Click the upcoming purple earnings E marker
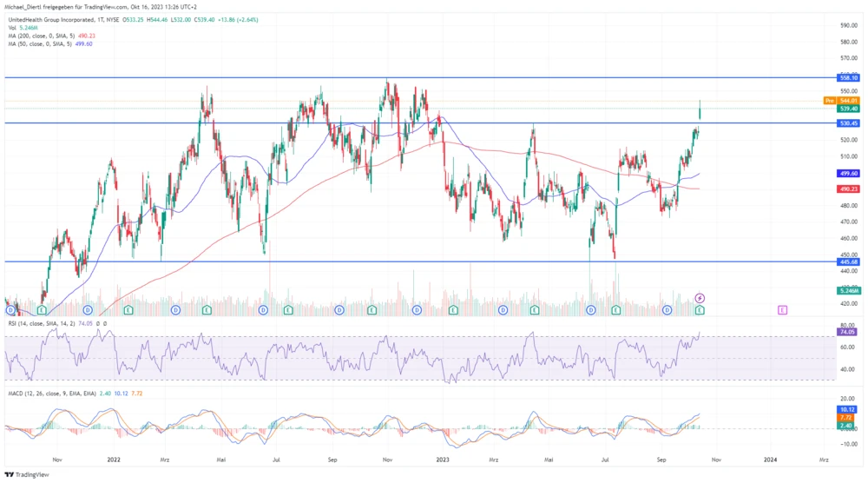This screenshot has height=483, width=868. [783, 309]
